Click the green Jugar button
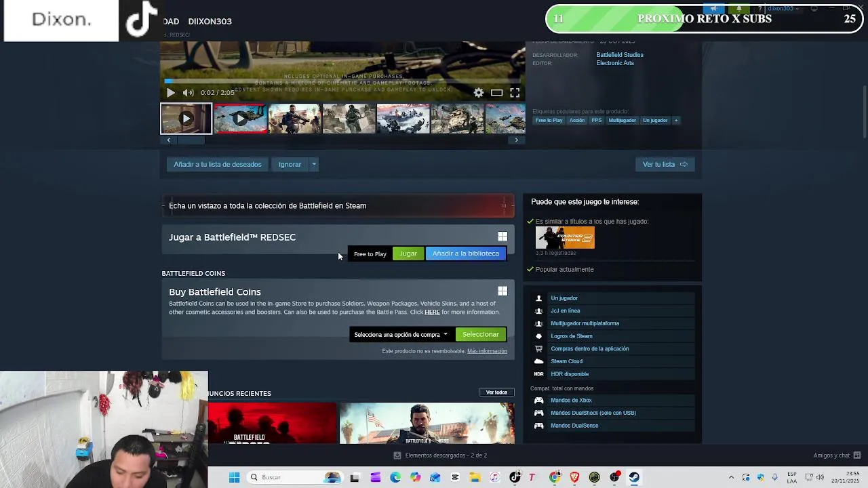The width and height of the screenshot is (868, 488). pos(408,253)
